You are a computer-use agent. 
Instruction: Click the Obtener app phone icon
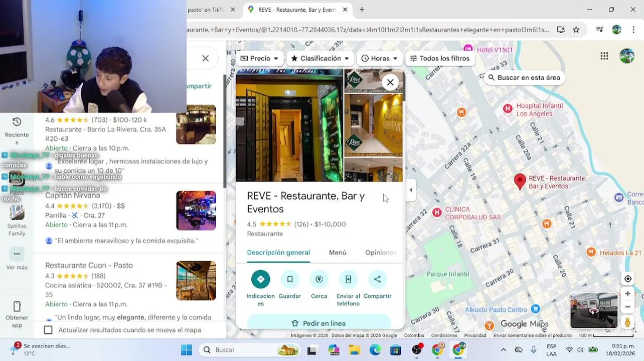[17, 306]
